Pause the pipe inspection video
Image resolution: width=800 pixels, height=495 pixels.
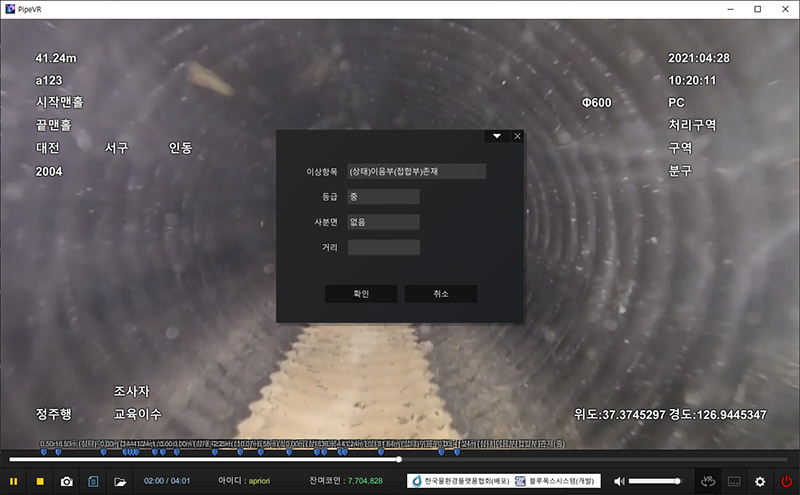(14, 481)
